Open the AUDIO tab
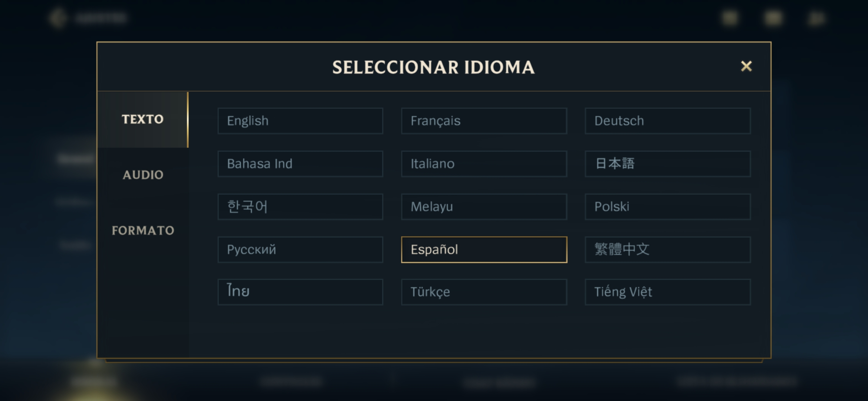Image resolution: width=868 pixels, height=401 pixels. (x=143, y=175)
